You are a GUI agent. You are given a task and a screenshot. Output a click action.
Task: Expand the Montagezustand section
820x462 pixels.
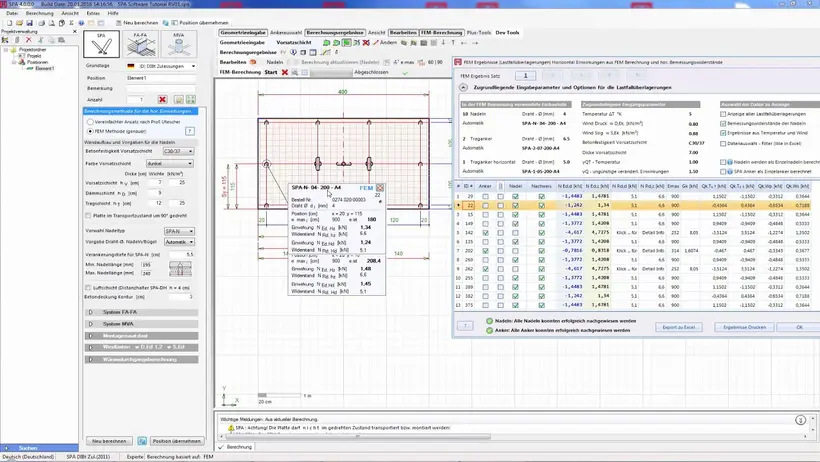[141, 336]
